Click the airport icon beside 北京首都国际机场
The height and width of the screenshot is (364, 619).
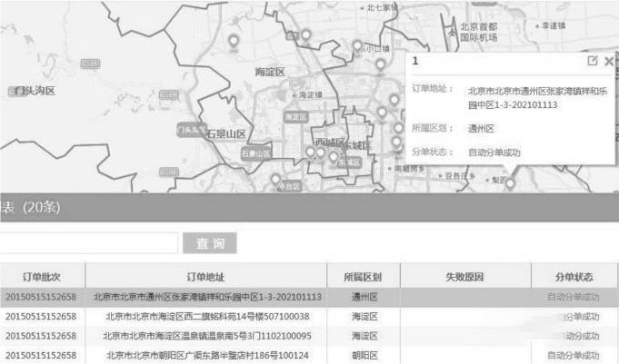pos(452,33)
